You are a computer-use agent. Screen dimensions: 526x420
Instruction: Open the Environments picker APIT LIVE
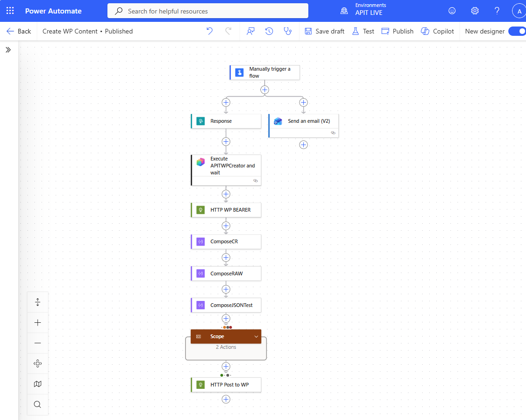click(364, 9)
